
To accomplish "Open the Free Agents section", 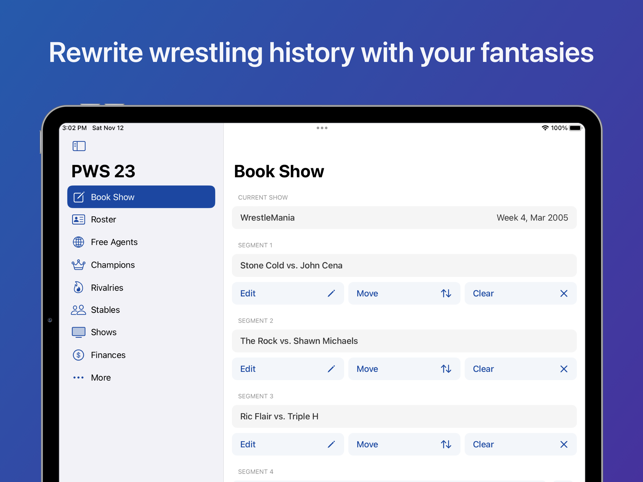I will click(141, 242).
